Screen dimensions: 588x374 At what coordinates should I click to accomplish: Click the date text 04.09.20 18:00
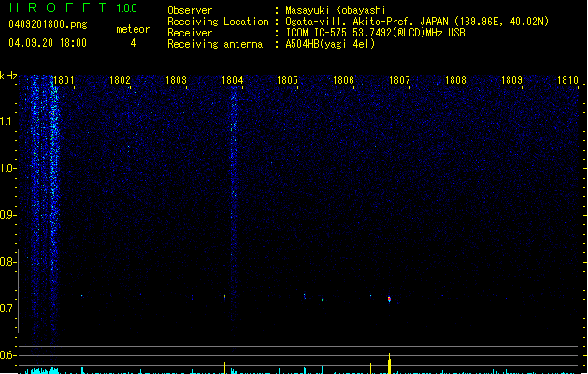[x=48, y=43]
